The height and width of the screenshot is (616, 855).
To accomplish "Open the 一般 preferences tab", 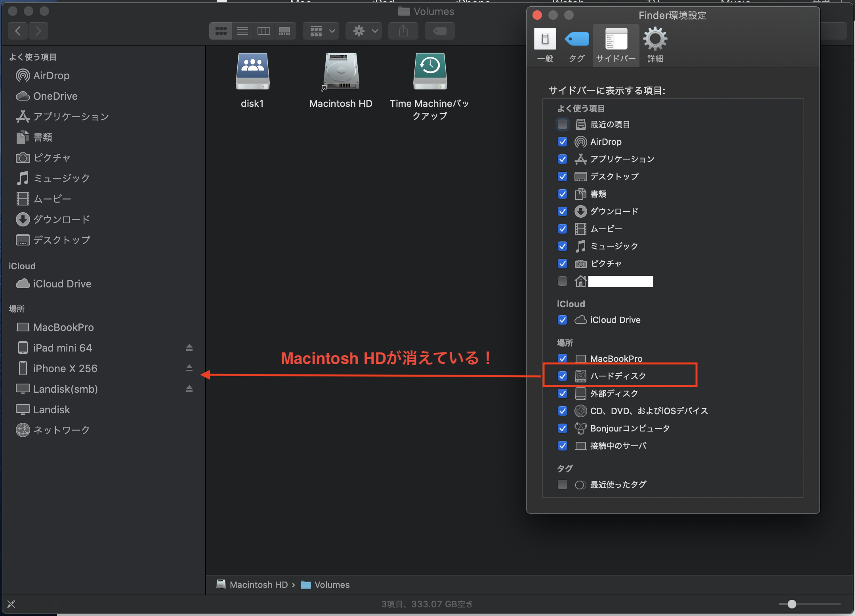I will [545, 44].
